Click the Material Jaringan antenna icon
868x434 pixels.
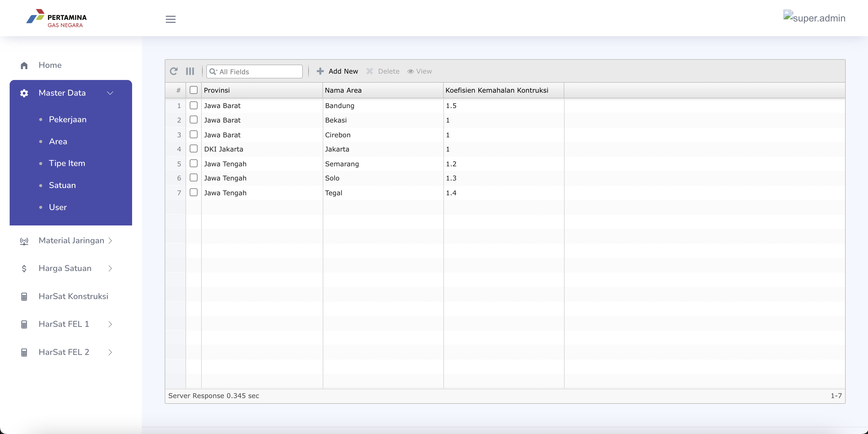tap(24, 241)
